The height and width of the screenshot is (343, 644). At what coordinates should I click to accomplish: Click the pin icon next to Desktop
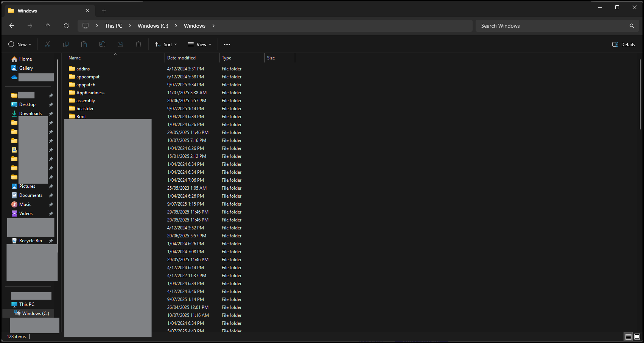(x=51, y=104)
